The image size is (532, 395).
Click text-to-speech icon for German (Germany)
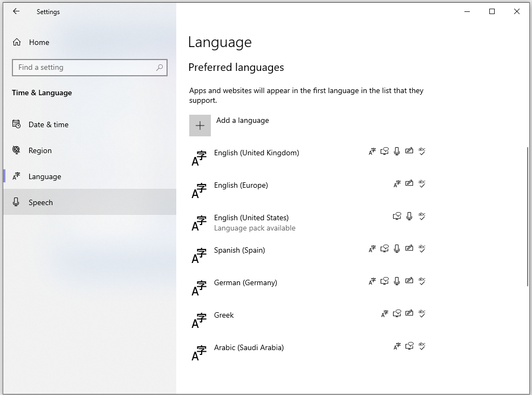pyautogui.click(x=384, y=281)
